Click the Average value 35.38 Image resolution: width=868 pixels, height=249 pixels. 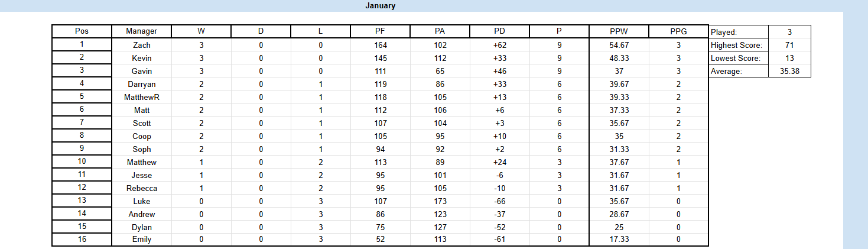(789, 71)
